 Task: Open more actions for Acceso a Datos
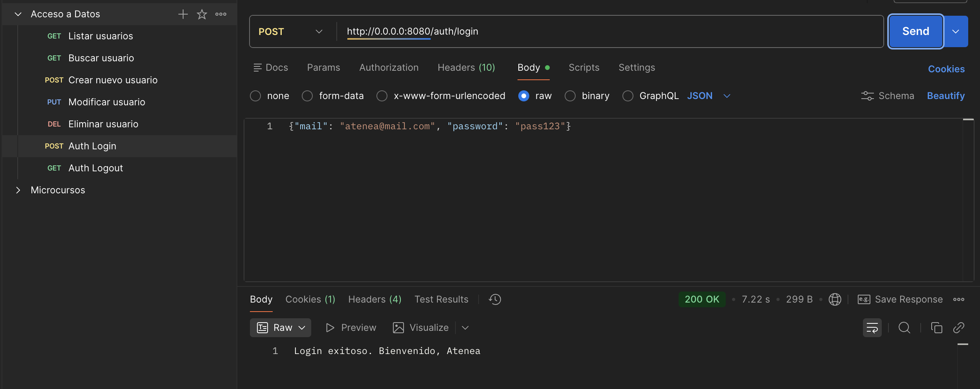[221, 14]
